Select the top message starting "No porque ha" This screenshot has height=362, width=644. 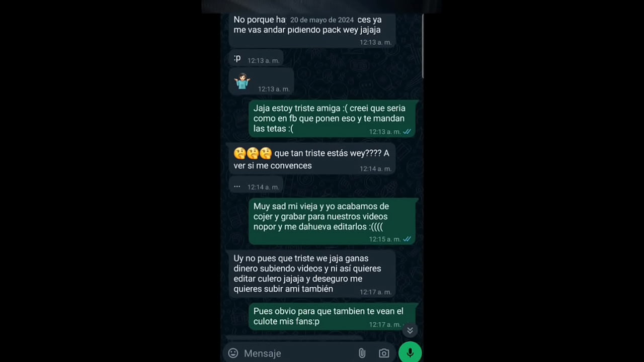(312, 31)
